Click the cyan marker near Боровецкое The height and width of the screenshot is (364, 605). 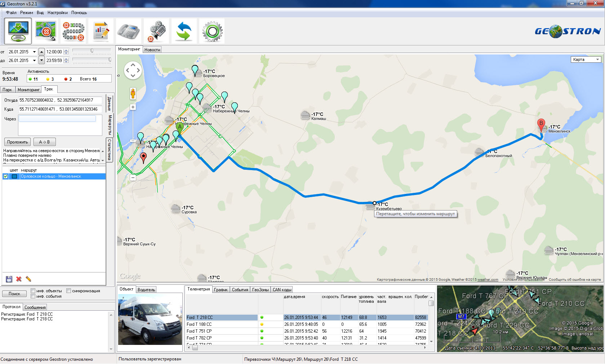[x=195, y=70]
